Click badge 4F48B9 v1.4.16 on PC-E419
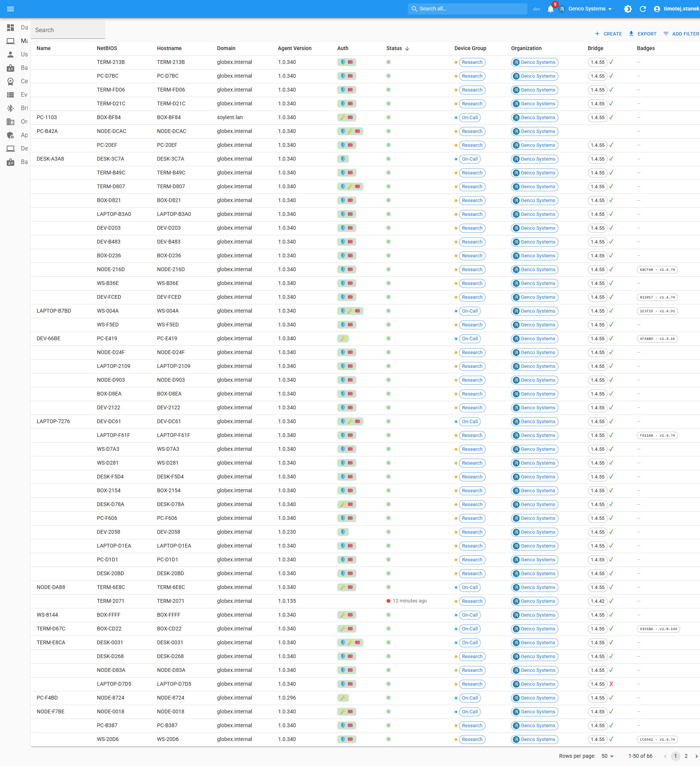 [x=657, y=338]
